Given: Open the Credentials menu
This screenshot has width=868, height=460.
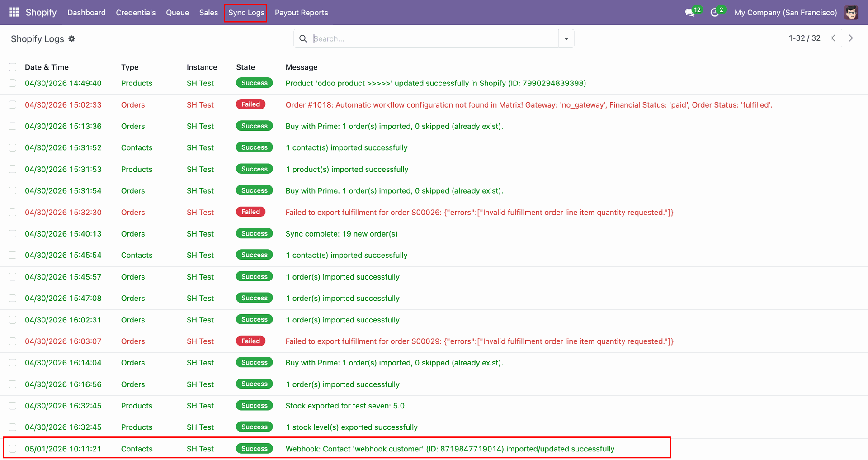Looking at the screenshot, I should pyautogui.click(x=136, y=13).
